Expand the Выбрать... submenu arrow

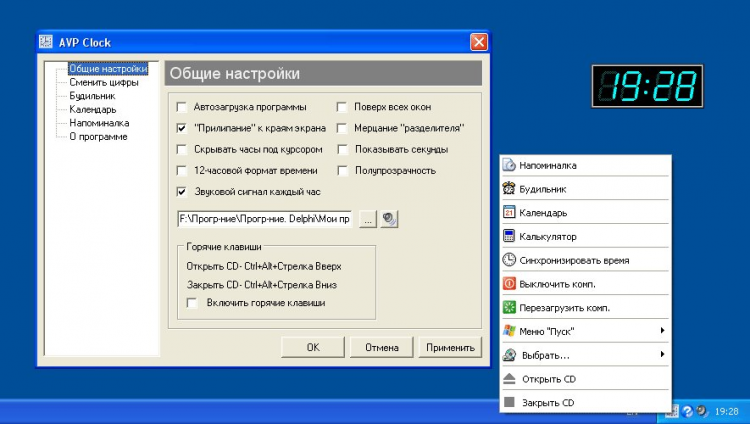662,354
